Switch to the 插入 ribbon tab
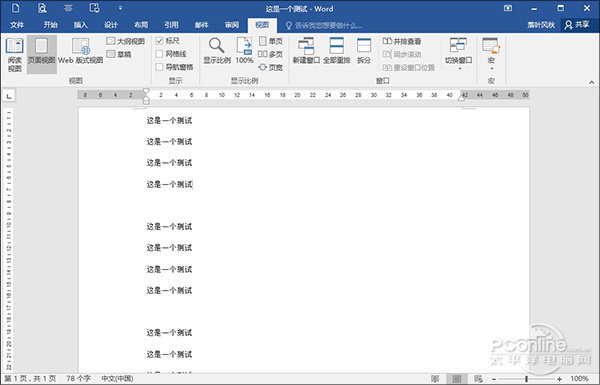Screen dimensions: 600x385 coord(80,25)
